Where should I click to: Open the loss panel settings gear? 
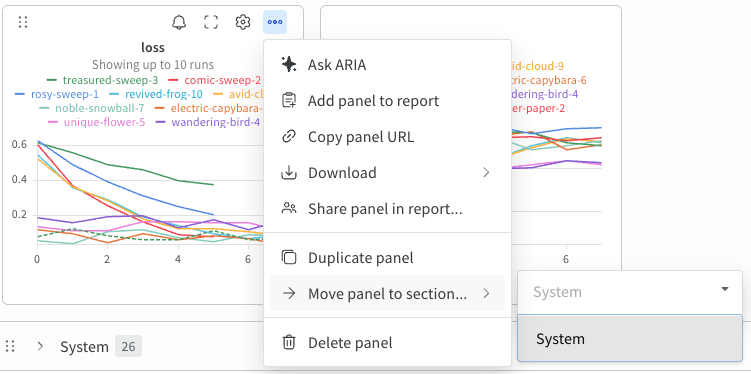pyautogui.click(x=243, y=22)
